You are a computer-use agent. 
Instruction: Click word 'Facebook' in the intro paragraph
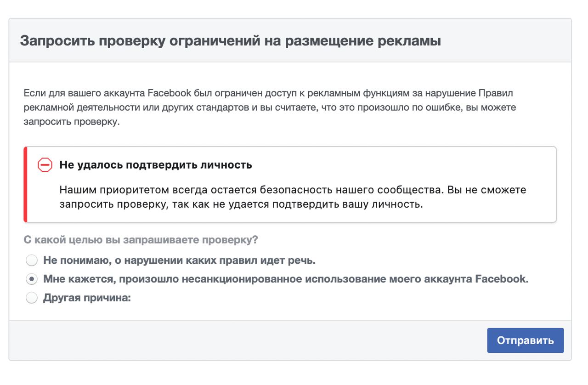click(x=170, y=93)
